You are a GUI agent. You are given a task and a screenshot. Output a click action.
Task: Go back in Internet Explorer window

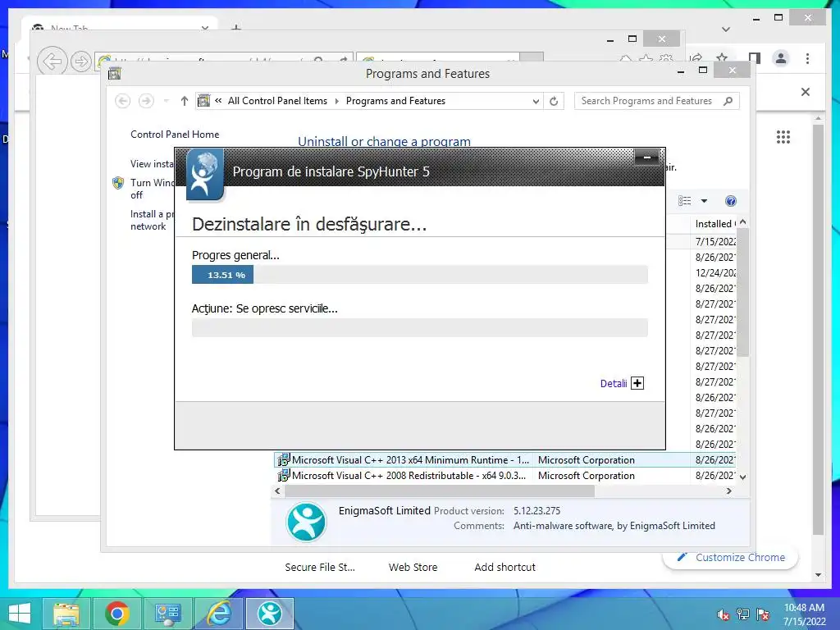(52, 61)
